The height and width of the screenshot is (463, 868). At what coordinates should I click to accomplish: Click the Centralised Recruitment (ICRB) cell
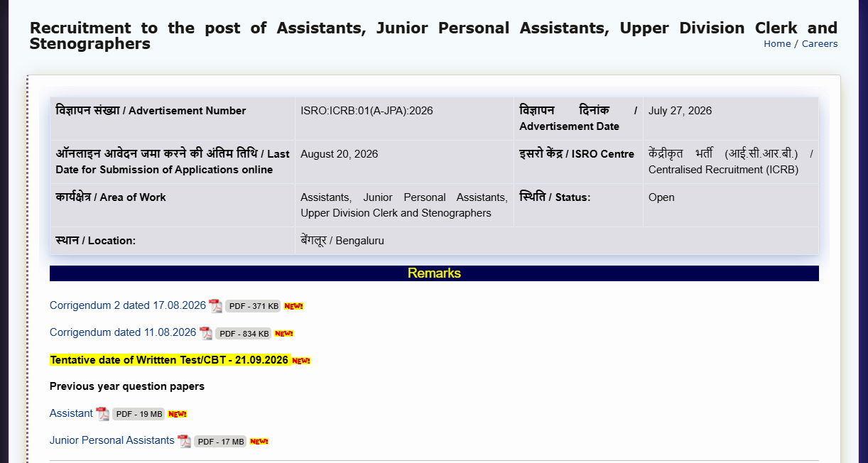730,162
